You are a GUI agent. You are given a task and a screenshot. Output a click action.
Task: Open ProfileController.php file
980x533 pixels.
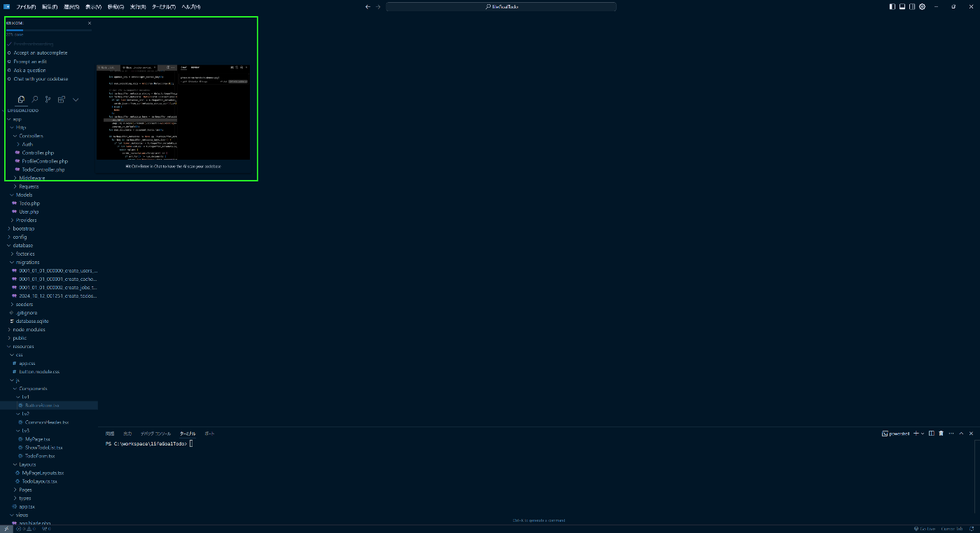[45, 161]
